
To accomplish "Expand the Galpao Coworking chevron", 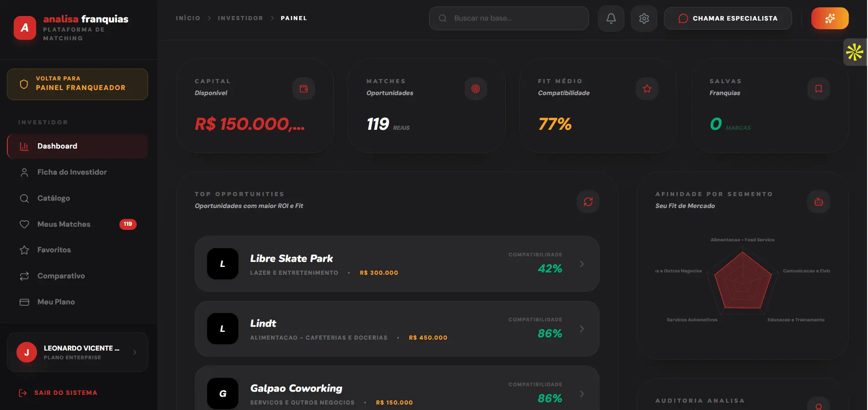I will (582, 394).
